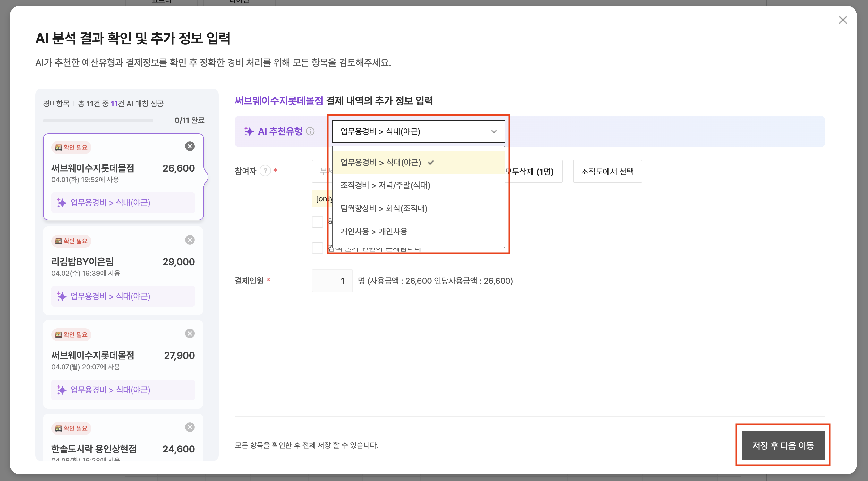Click 확인 필요 badge on the 26,600 card
The width and height of the screenshot is (868, 481).
(x=71, y=147)
